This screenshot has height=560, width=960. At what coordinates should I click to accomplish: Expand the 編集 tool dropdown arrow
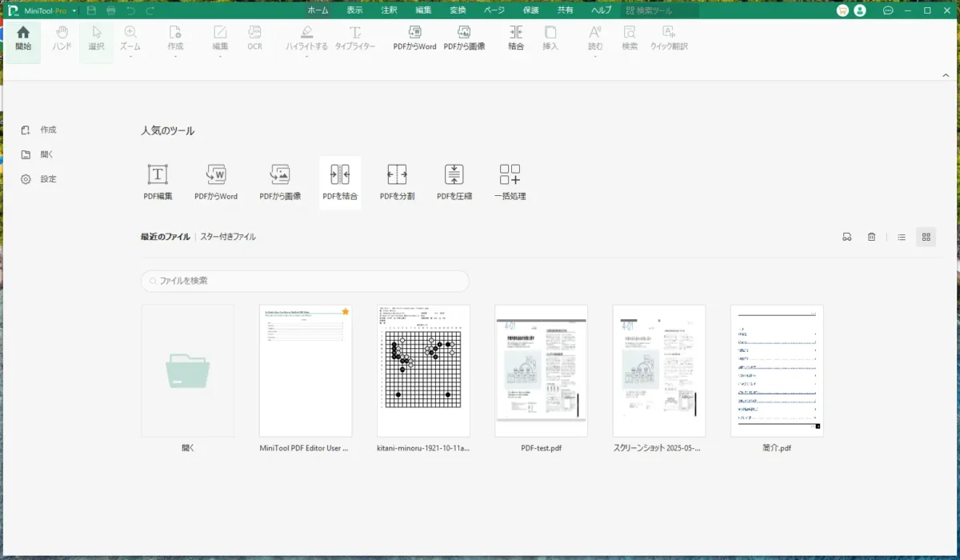220,57
